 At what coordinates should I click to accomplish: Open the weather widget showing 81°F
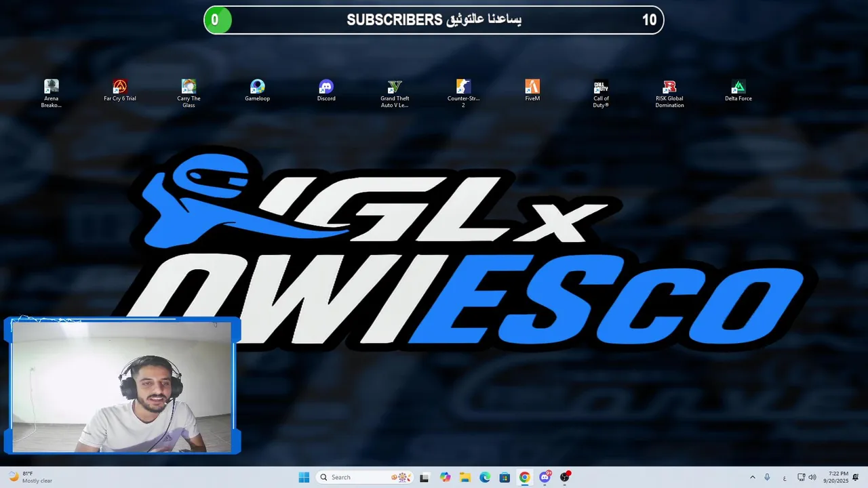pos(31,477)
